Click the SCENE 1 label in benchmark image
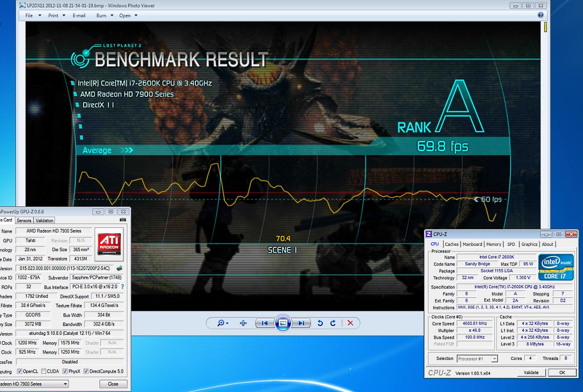 pyautogui.click(x=282, y=250)
